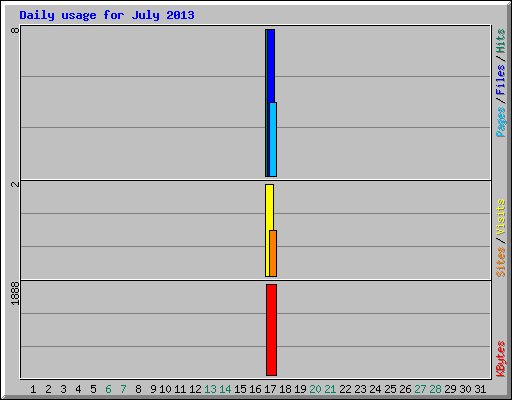Click the cyan Pages bar
This screenshot has height=400, width=512.
(x=273, y=139)
